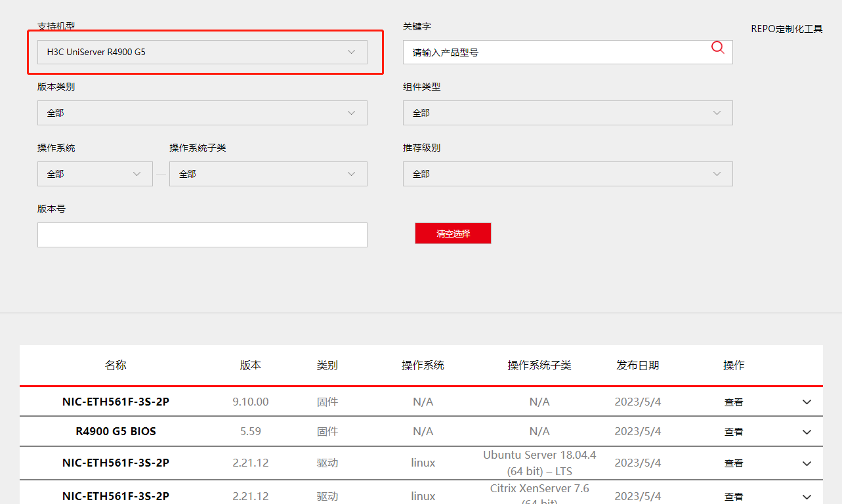Click the 操作系统 column header in the table

[423, 366]
